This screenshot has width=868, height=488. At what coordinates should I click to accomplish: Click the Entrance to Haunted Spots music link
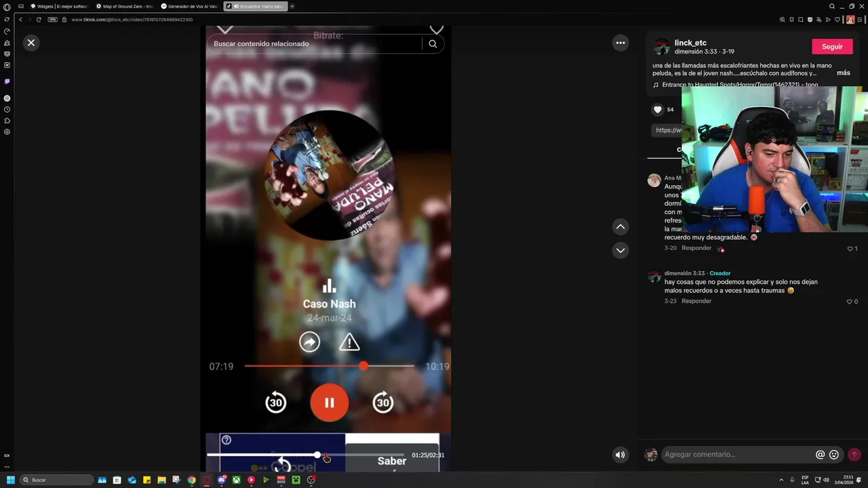point(739,85)
